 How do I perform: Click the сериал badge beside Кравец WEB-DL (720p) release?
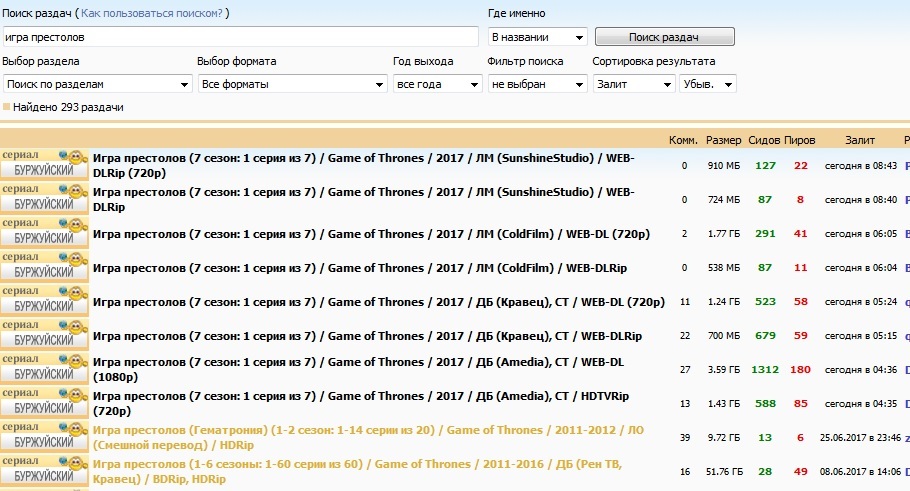44,301
